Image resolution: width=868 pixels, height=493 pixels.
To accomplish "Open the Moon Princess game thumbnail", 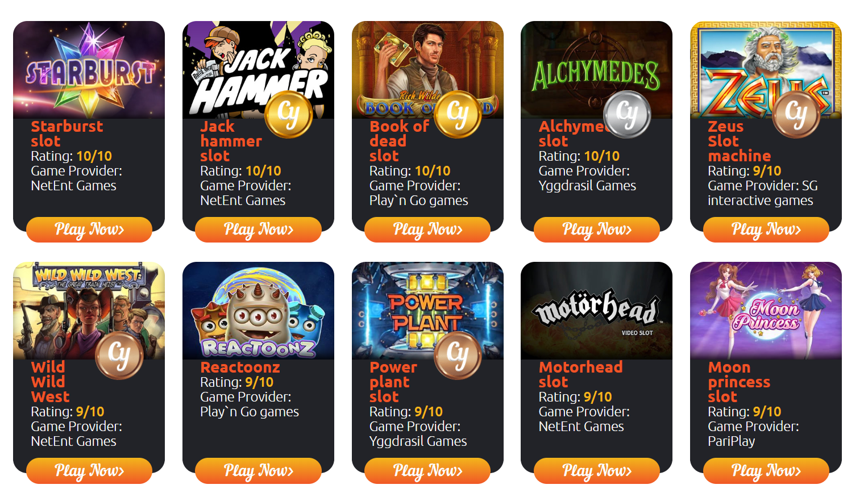I will [766, 311].
